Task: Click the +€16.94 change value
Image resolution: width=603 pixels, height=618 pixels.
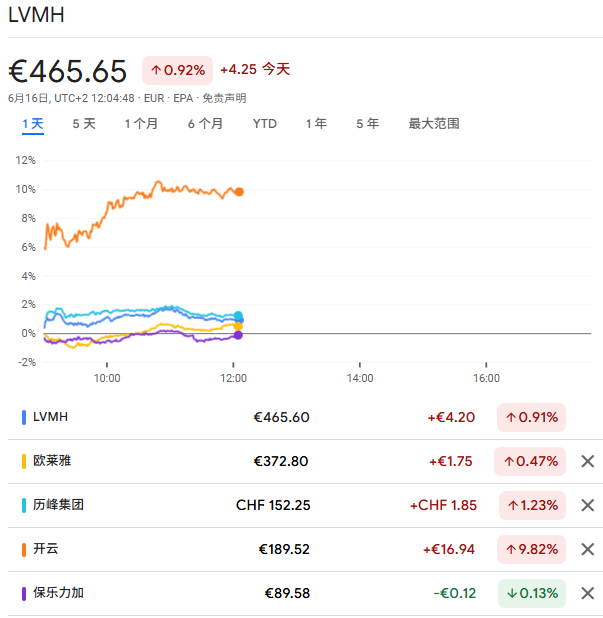Action: [x=449, y=549]
